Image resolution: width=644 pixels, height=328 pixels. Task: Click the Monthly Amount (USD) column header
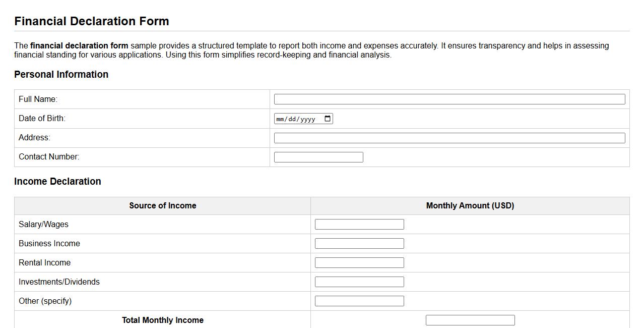pos(469,205)
